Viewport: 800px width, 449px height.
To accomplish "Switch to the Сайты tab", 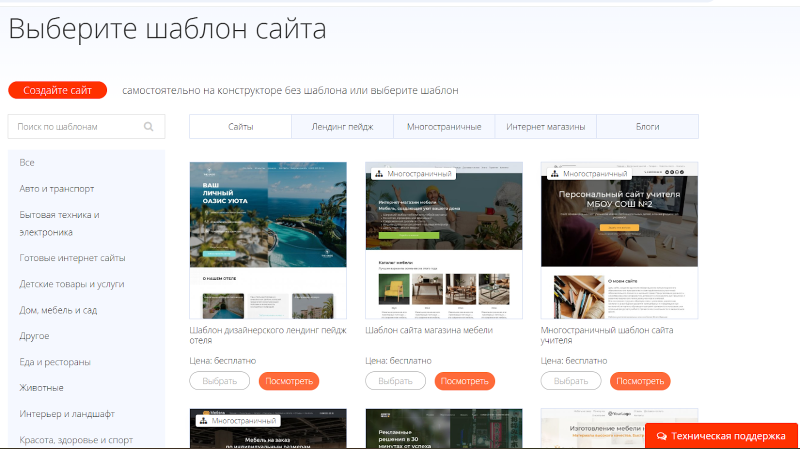I will (x=240, y=127).
